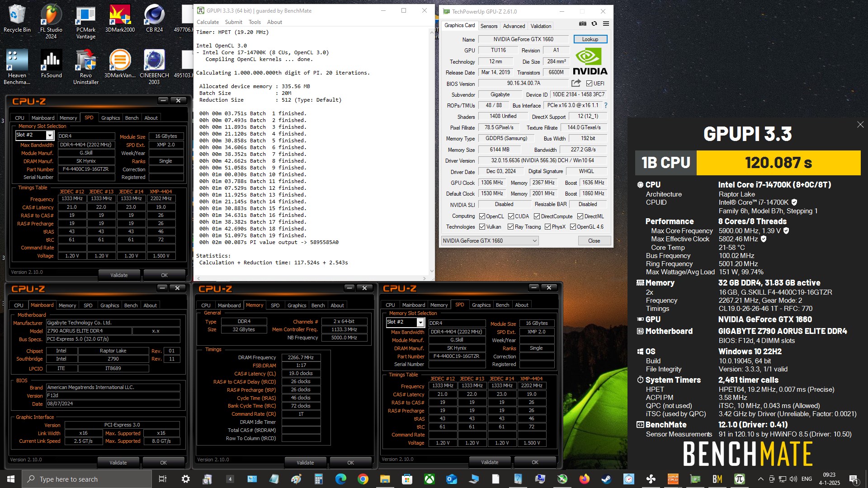Open BenchMate BM icon in the taskbar

(717, 479)
